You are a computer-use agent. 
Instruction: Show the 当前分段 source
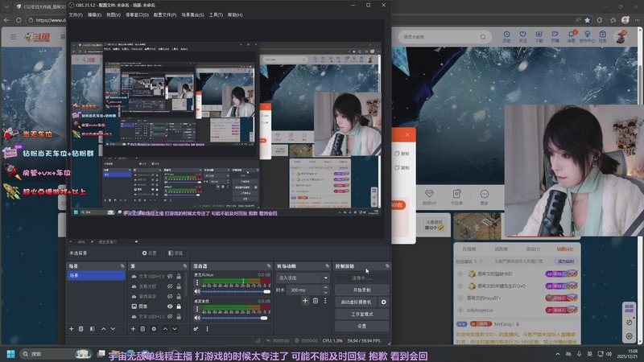[170, 286]
